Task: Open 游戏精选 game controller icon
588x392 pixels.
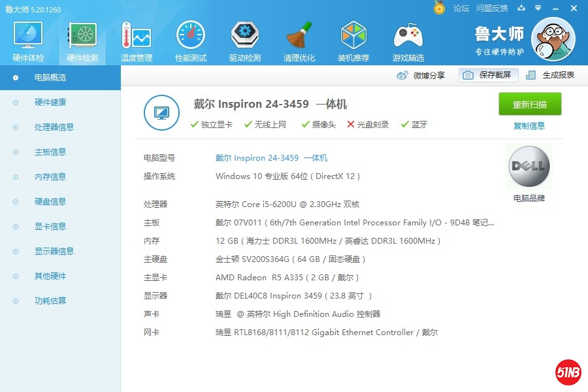Action: (408, 41)
